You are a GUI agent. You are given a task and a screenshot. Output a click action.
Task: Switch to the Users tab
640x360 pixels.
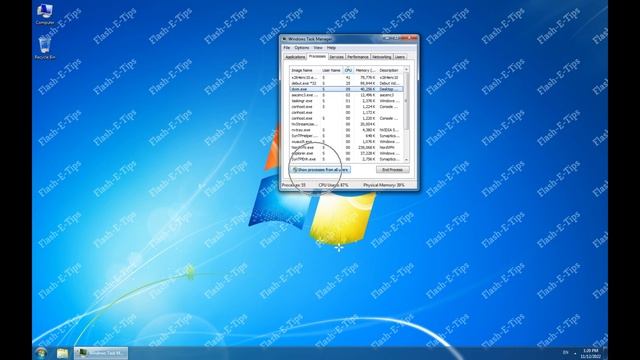[x=400, y=57]
